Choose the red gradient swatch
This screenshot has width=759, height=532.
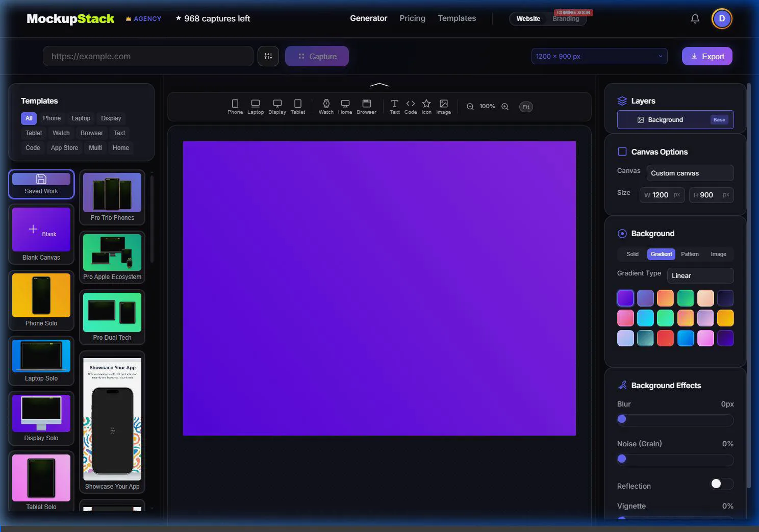pos(665,338)
